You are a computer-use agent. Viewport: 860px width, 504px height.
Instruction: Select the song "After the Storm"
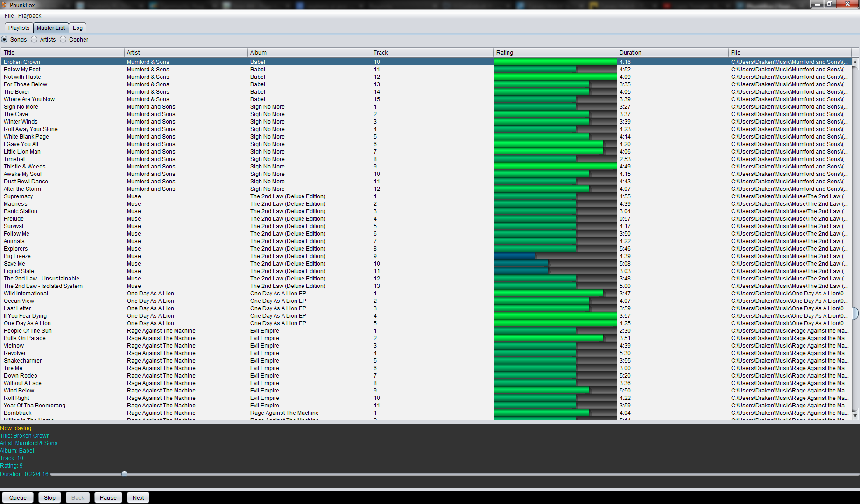(x=22, y=189)
